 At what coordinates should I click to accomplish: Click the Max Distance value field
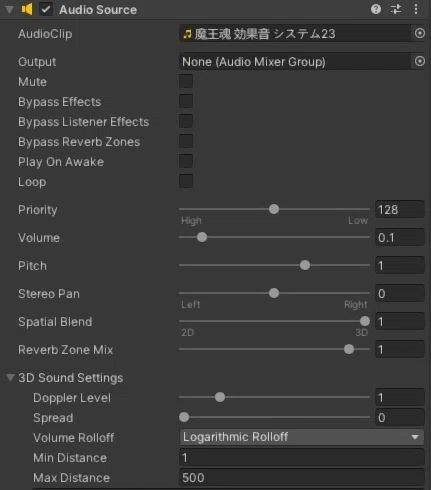coord(302,477)
